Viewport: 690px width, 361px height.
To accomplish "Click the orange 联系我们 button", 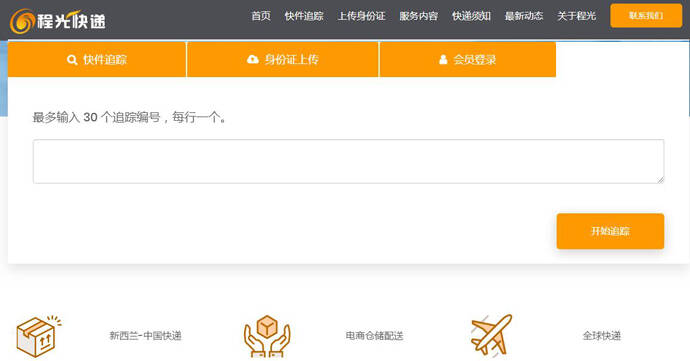I will pos(646,16).
